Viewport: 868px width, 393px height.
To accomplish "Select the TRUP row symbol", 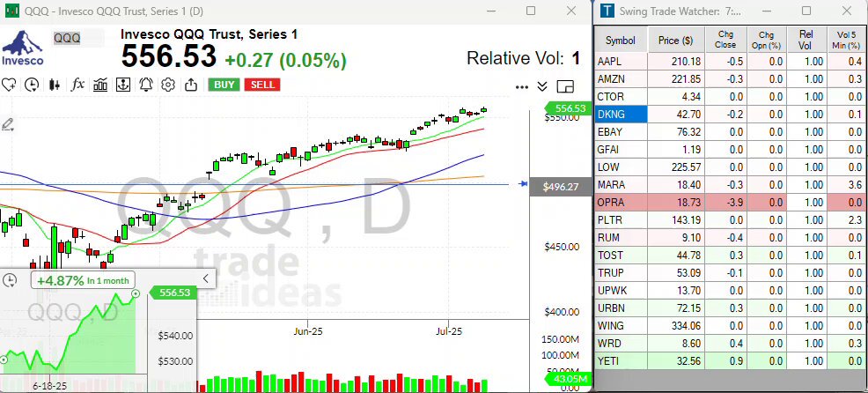I will point(620,272).
